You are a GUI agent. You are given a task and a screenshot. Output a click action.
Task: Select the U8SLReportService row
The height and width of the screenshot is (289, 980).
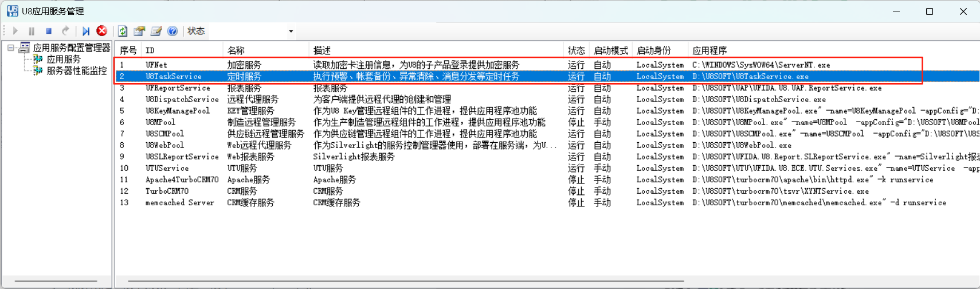(547, 157)
